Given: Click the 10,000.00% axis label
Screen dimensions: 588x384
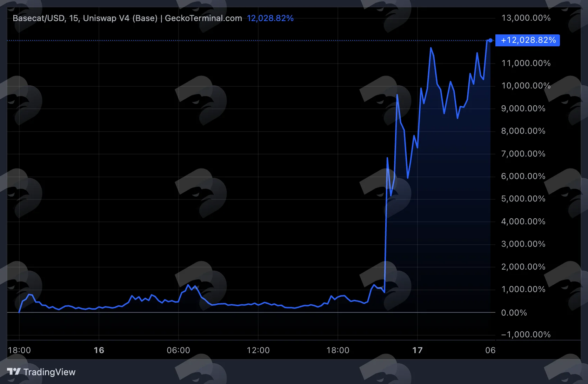Looking at the screenshot, I should pos(526,86).
